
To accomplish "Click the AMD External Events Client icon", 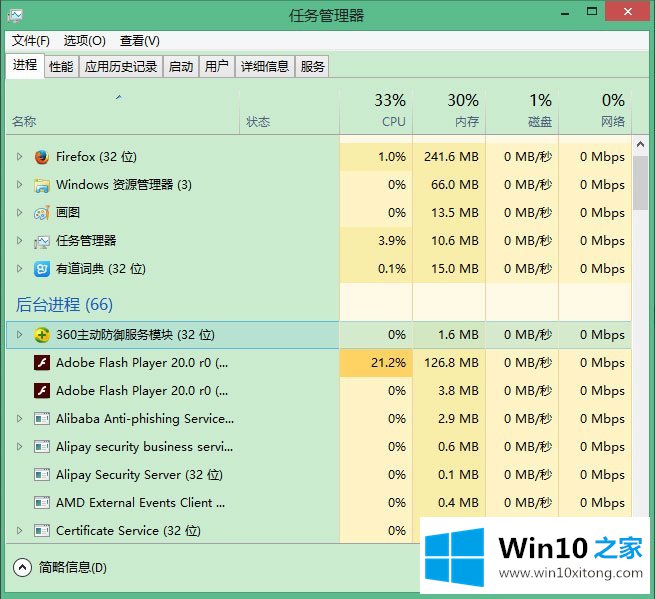I will 42,503.
